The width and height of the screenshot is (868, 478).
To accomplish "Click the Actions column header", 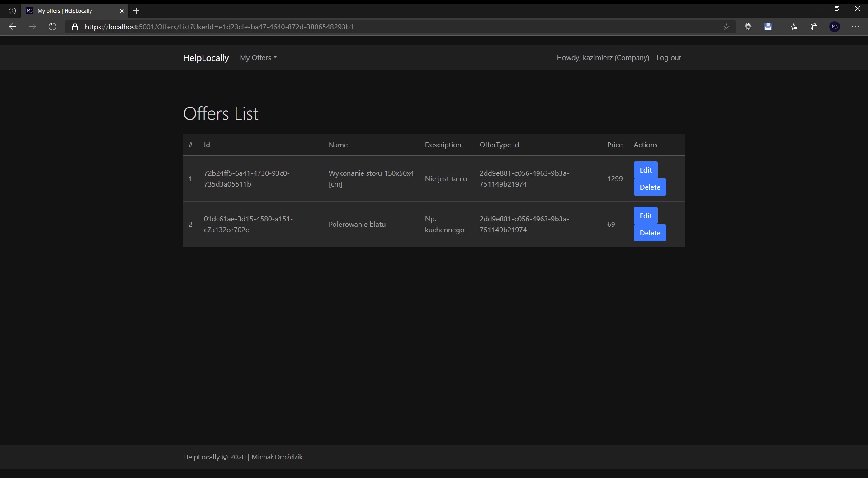I will (x=646, y=145).
